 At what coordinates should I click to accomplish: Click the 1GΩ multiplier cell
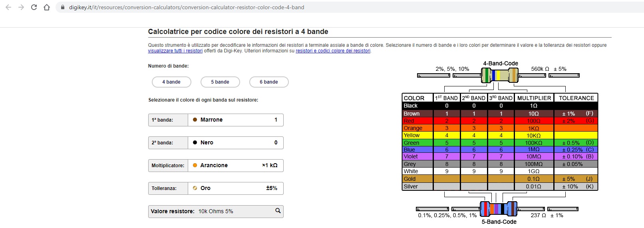click(x=534, y=171)
